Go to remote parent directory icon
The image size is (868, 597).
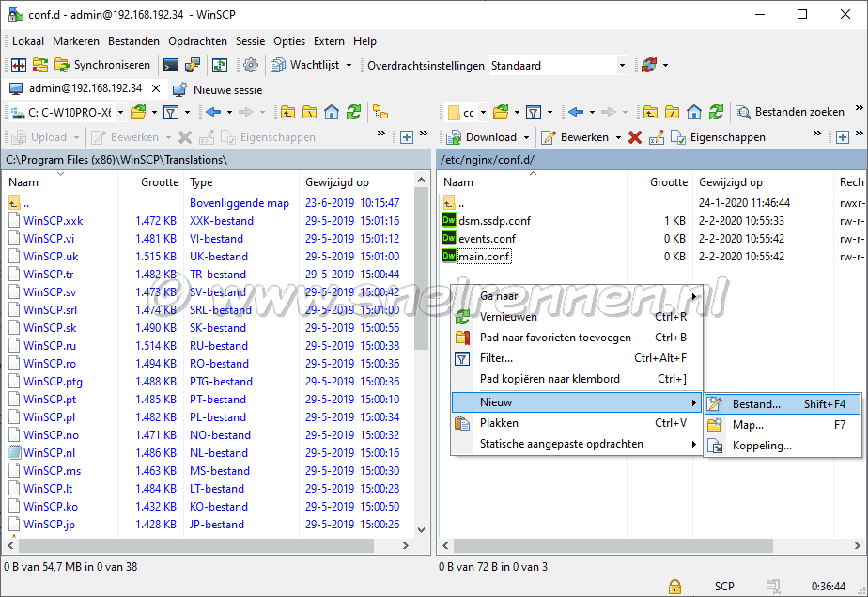pyautogui.click(x=650, y=113)
